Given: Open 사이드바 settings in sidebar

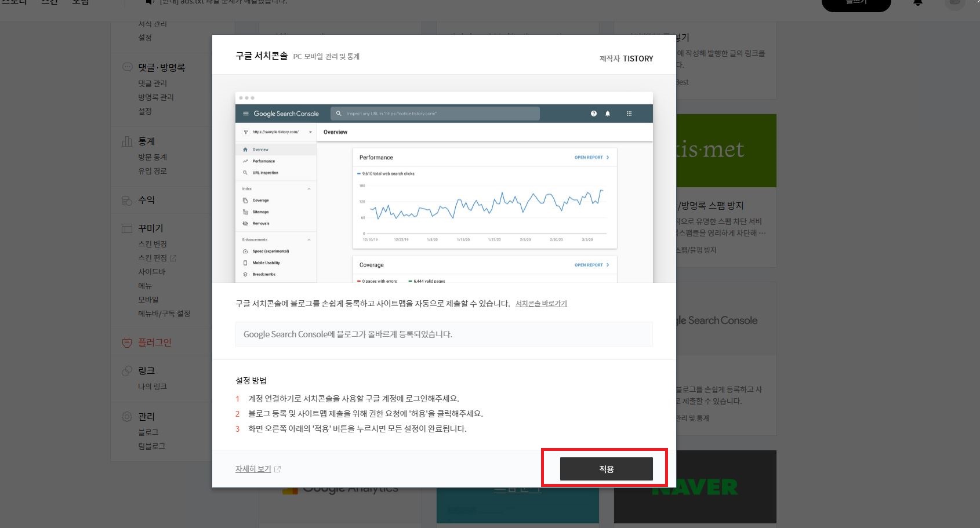Looking at the screenshot, I should point(152,272).
